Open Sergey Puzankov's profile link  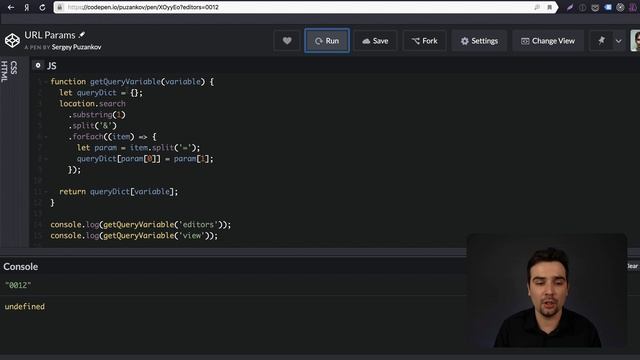coord(76,47)
